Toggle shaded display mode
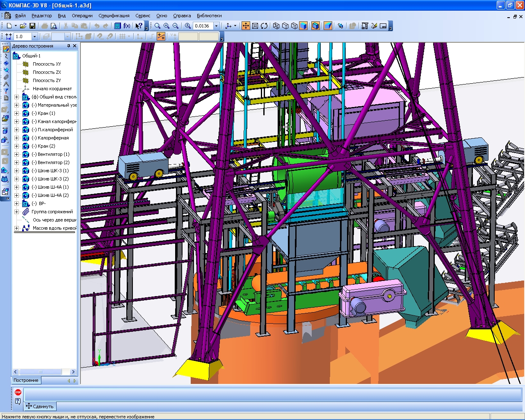 tap(303, 26)
